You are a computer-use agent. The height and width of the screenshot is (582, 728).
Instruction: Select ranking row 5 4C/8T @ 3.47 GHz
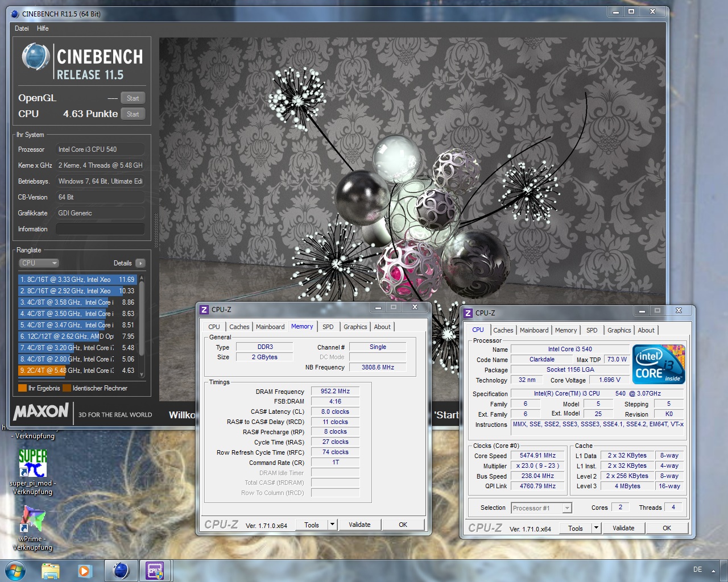[77, 325]
